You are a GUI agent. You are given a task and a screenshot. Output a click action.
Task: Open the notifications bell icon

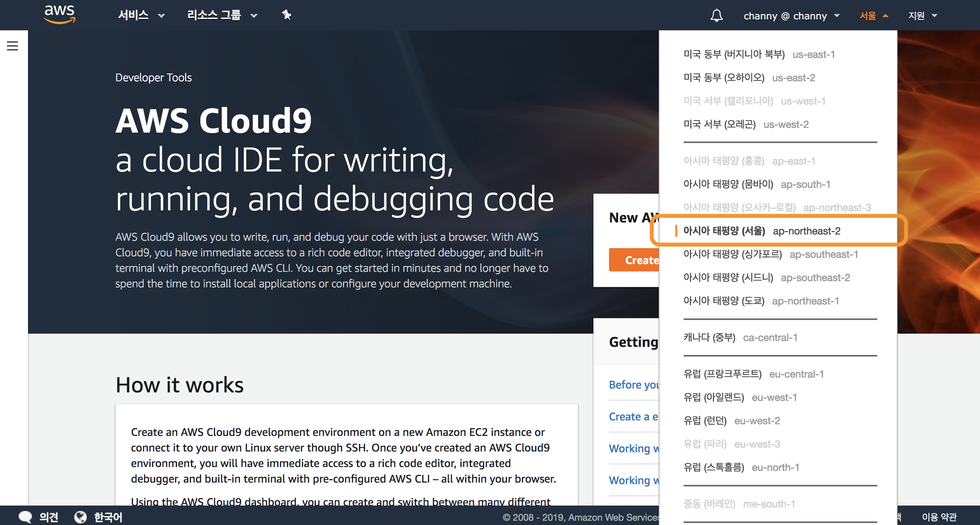click(716, 16)
